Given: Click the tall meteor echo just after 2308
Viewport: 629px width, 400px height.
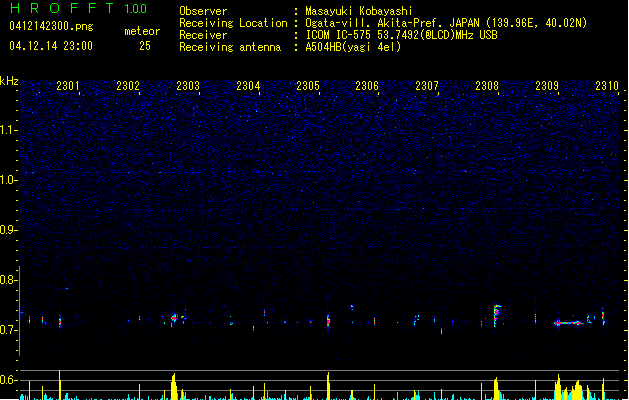Looking at the screenshot, I should (x=497, y=316).
